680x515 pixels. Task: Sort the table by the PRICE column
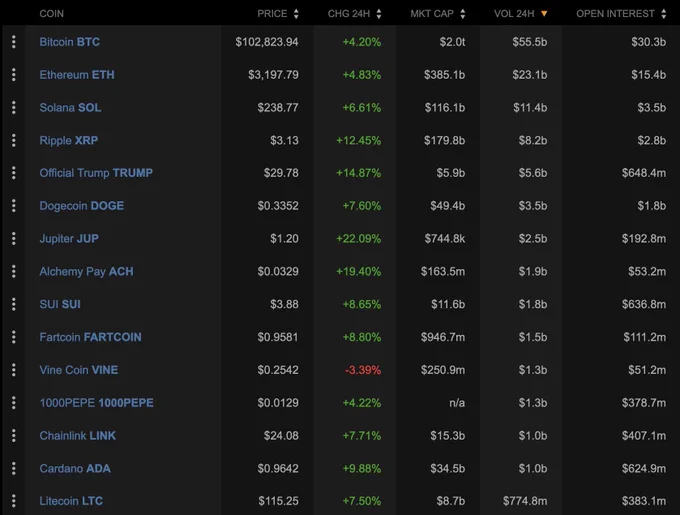(x=278, y=14)
